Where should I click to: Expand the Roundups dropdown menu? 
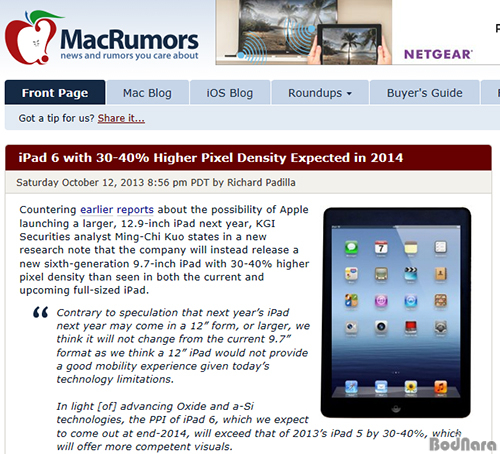point(320,93)
